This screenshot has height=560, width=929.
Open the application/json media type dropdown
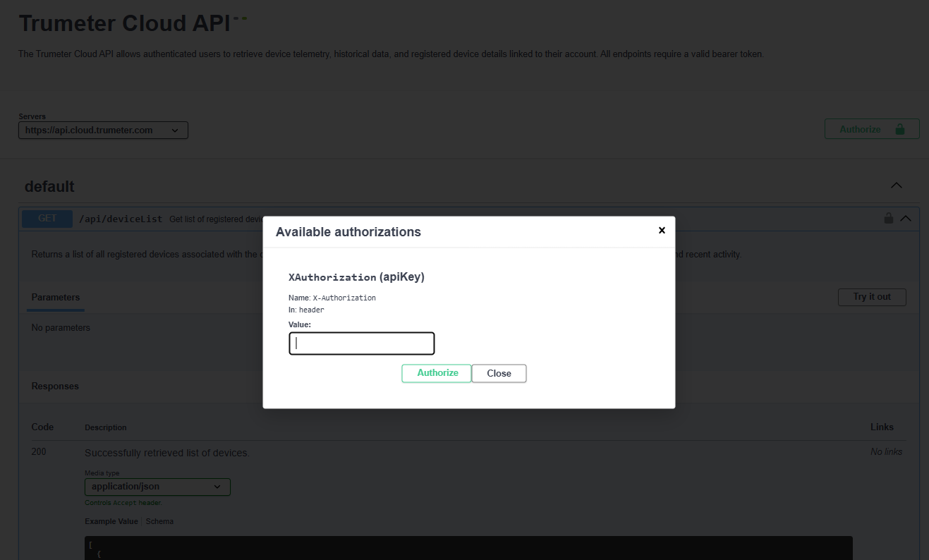tap(157, 487)
